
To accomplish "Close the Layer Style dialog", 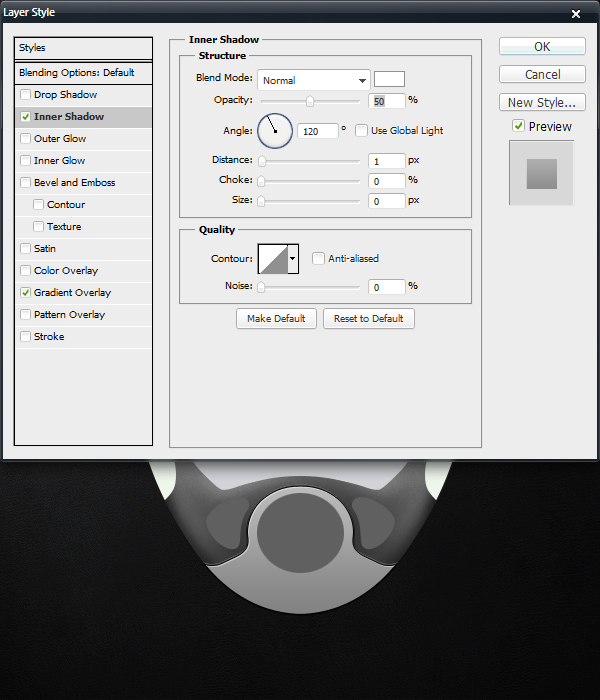I will [576, 14].
